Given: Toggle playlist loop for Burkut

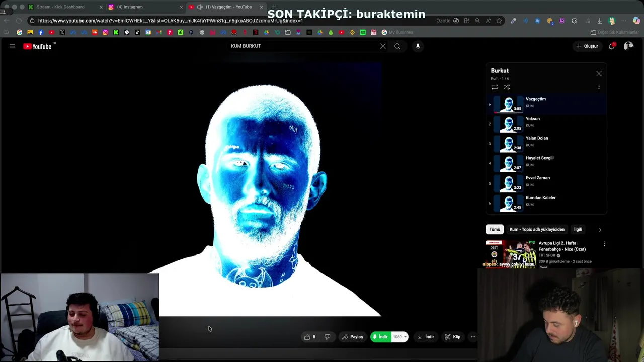Looking at the screenshot, I should (495, 87).
